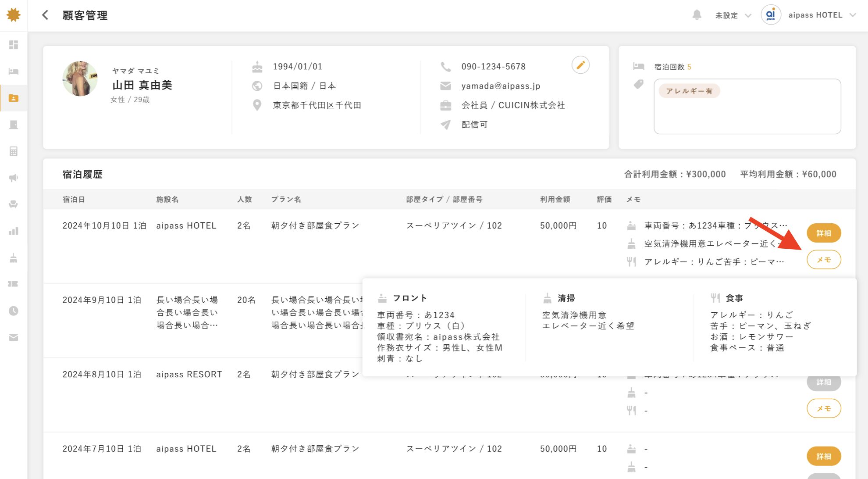Click aipass RESORT facility name
This screenshot has height=479, width=868.
[x=189, y=375]
